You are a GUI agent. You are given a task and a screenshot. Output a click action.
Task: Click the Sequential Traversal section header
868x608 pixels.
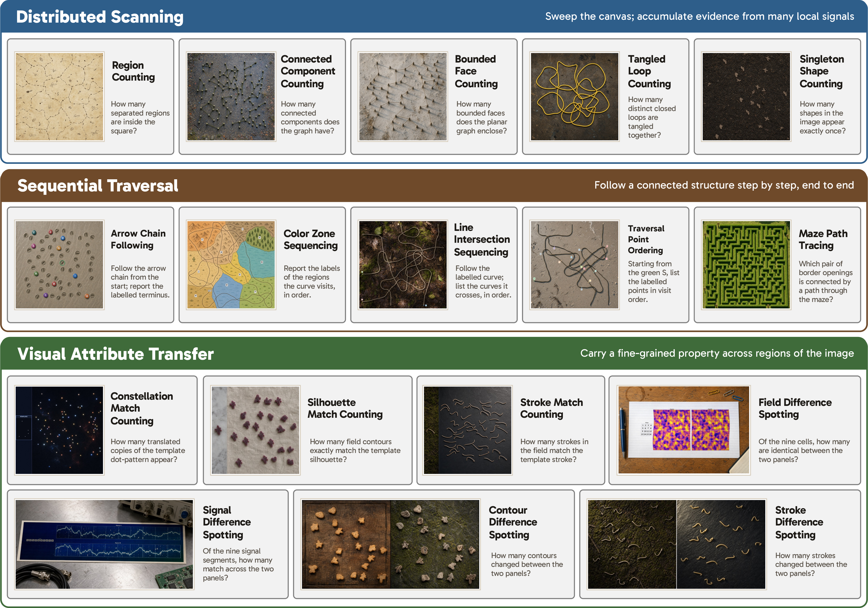434,185
